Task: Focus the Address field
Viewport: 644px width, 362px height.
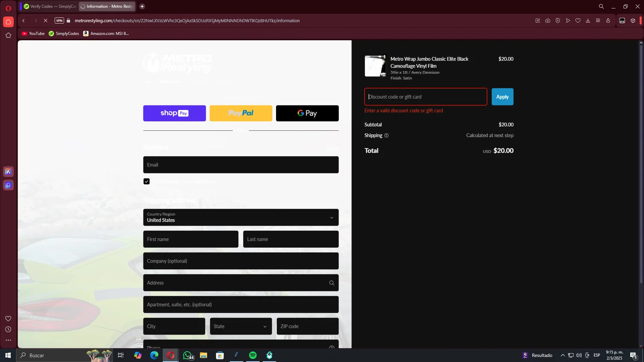Action: [x=241, y=283]
